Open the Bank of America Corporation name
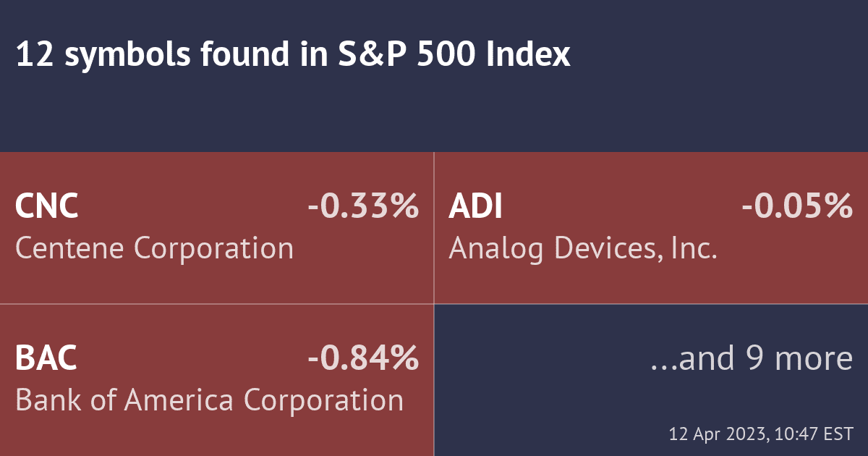The image size is (868, 456). tap(209, 400)
